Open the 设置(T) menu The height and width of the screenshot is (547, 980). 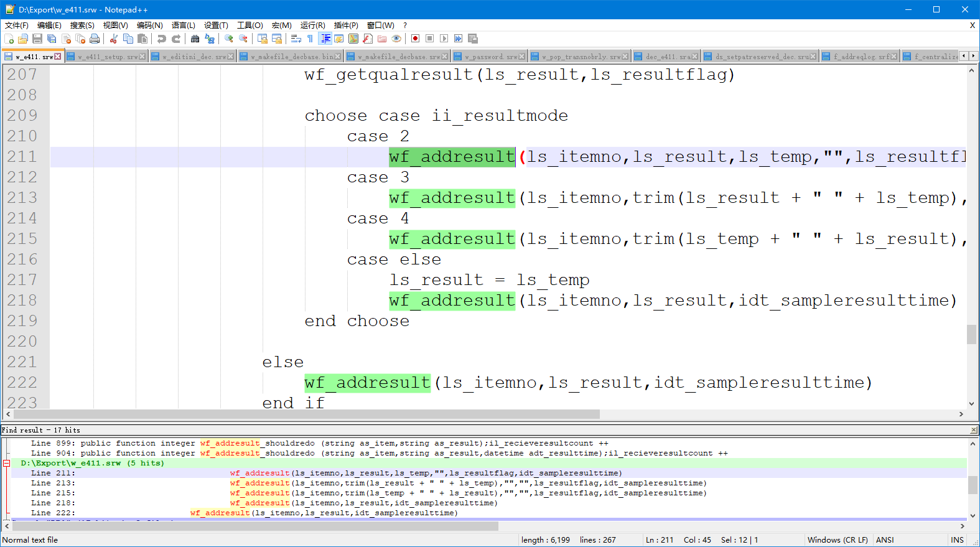[x=216, y=26]
